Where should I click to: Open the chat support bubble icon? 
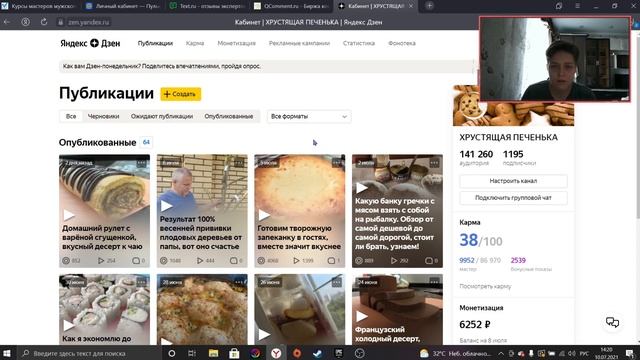pyautogui.click(x=612, y=322)
